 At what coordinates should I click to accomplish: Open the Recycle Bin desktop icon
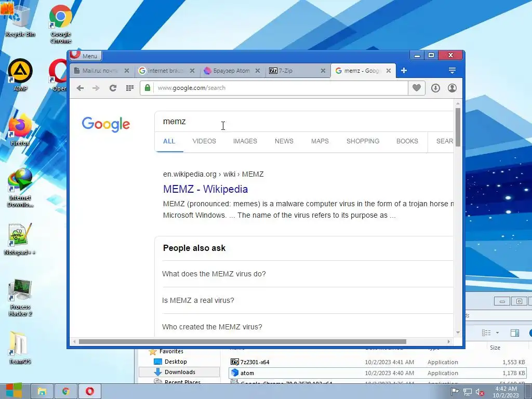coord(20,20)
